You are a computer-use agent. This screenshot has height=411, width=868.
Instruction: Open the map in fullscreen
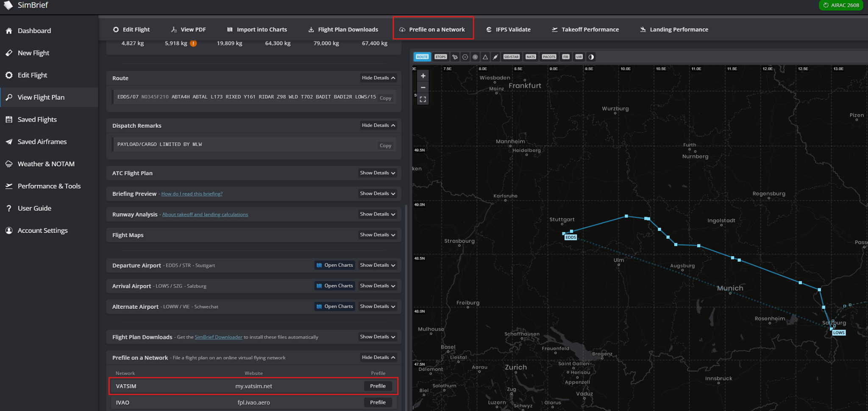[x=423, y=99]
